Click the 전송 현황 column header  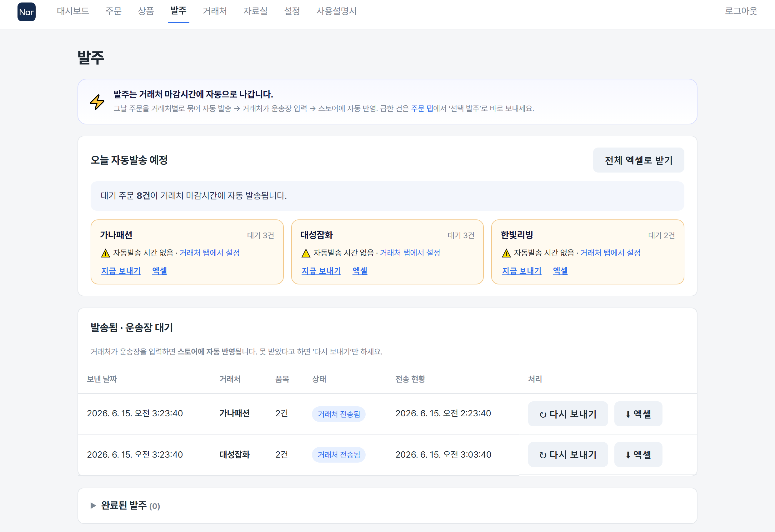[411, 379]
